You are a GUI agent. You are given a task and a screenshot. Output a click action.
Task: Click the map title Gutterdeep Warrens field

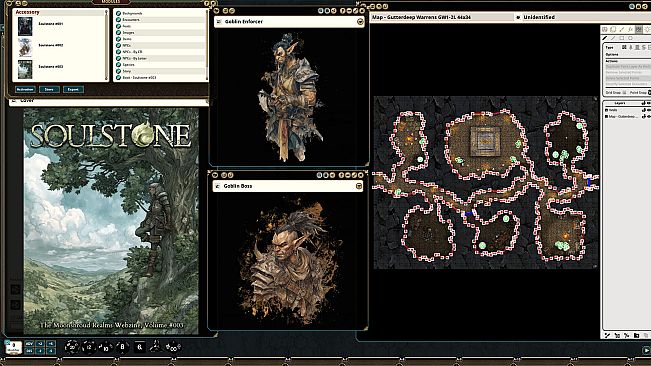[441, 17]
